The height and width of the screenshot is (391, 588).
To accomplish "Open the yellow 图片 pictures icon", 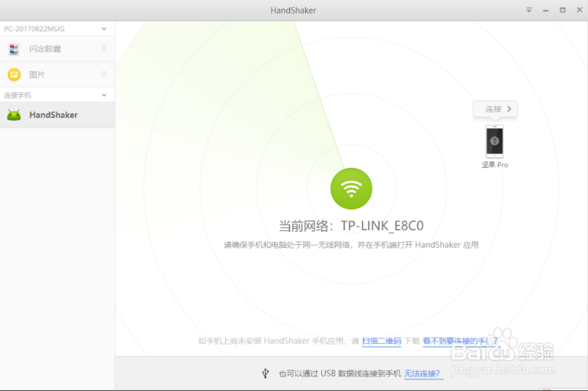I will 14,75.
